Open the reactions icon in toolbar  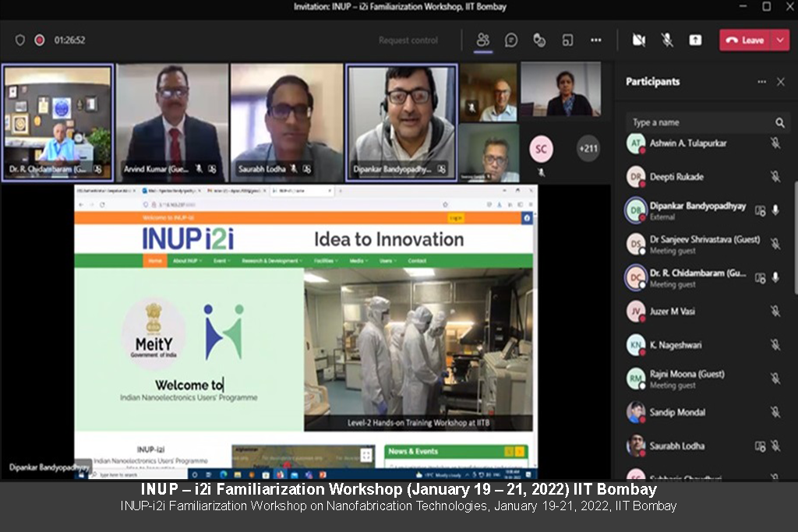point(539,40)
